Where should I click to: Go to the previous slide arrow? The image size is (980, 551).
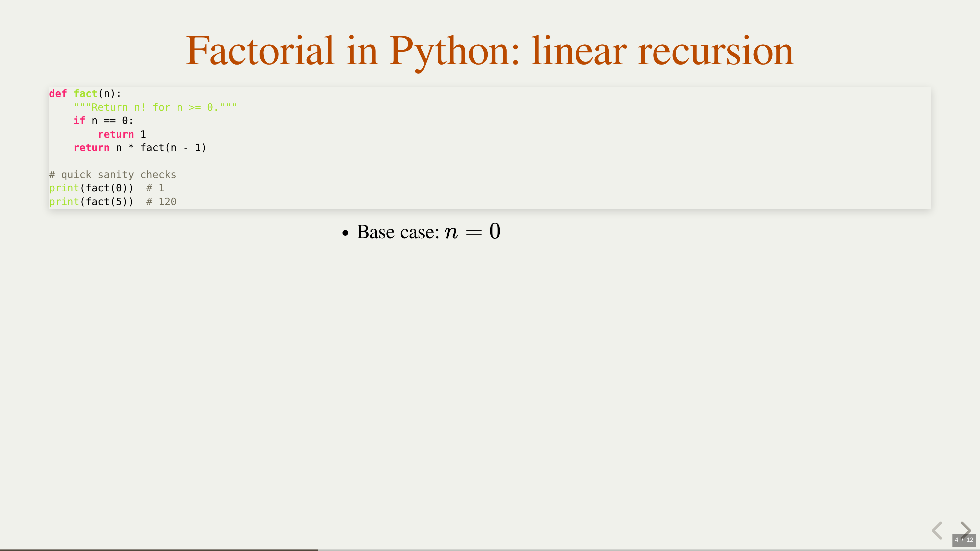click(x=937, y=530)
